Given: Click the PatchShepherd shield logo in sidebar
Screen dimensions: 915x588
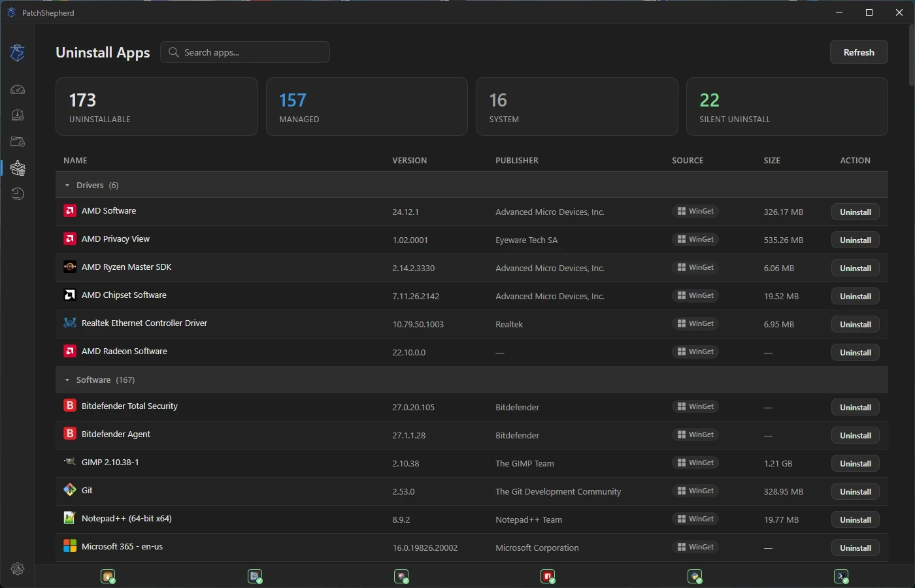Looking at the screenshot, I should pyautogui.click(x=18, y=52).
